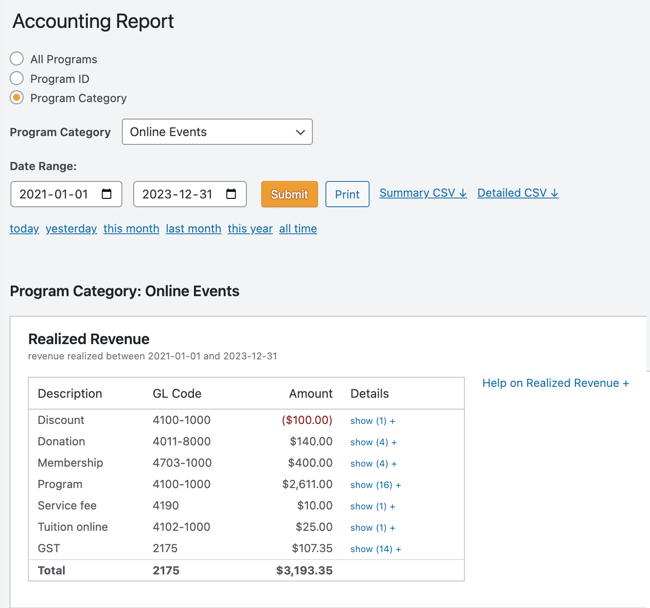650x608 pixels.
Task: Expand Donation details show (4) +
Action: tap(373, 442)
